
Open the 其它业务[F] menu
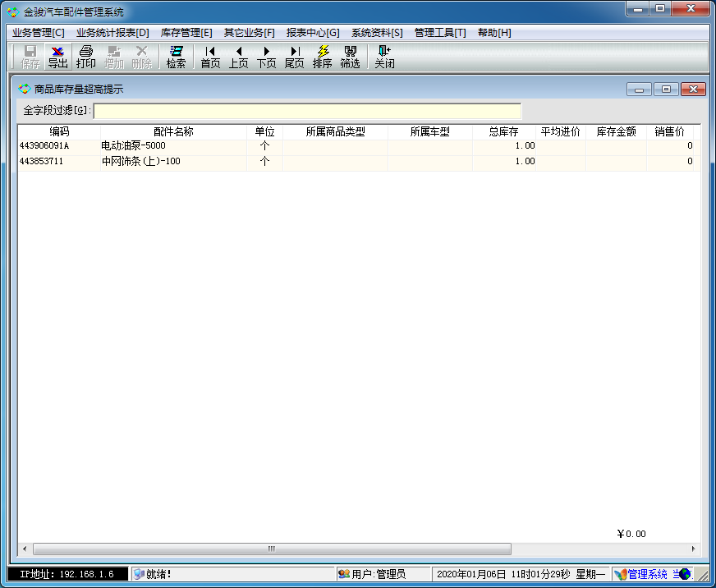[250, 33]
